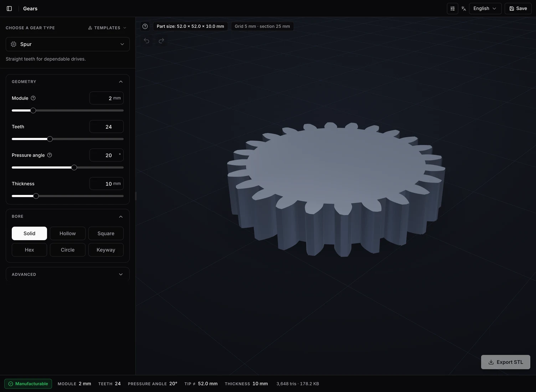The width and height of the screenshot is (536, 392).
Task: Focus the Pressure angle value field
Action: pyautogui.click(x=107, y=155)
